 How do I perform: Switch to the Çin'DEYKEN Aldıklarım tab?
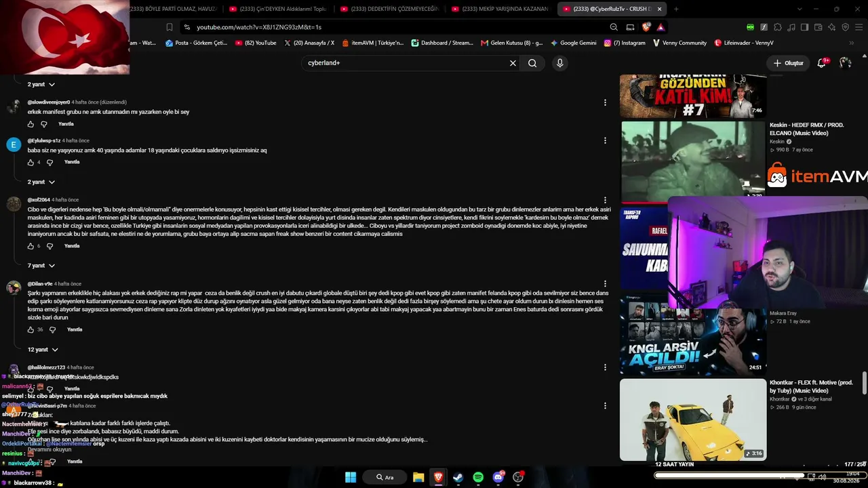278,9
